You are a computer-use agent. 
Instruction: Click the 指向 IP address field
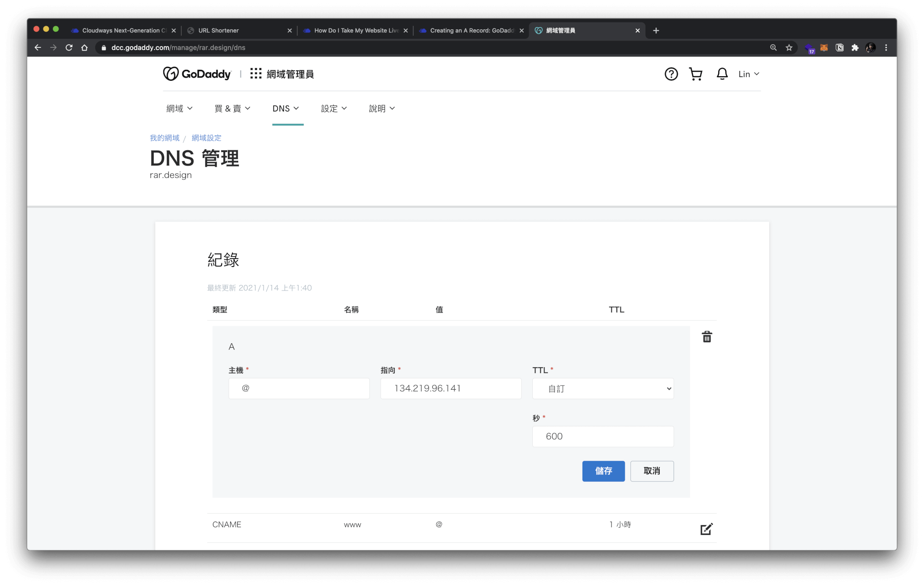click(450, 388)
